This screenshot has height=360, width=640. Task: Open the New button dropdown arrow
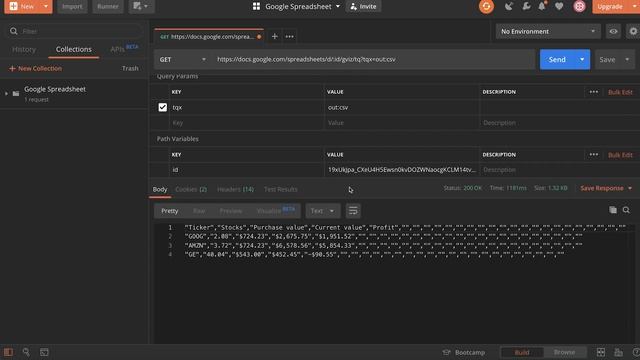click(46, 6)
